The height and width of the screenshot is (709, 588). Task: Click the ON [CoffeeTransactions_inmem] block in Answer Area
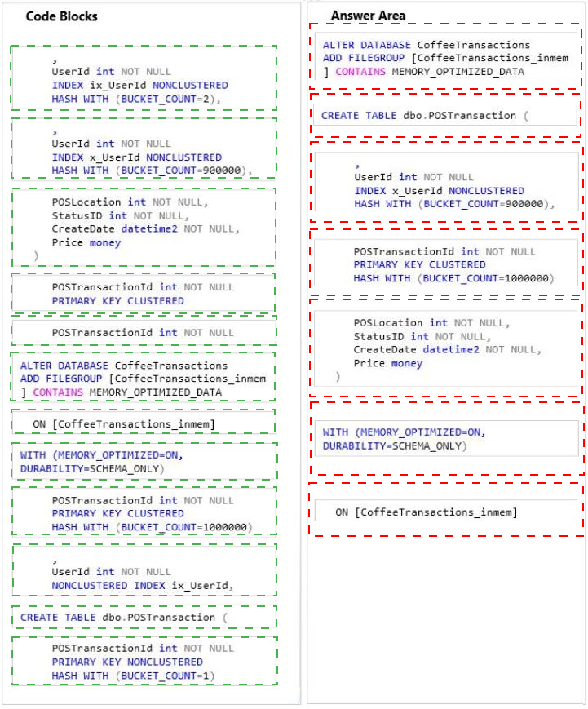[445, 510]
